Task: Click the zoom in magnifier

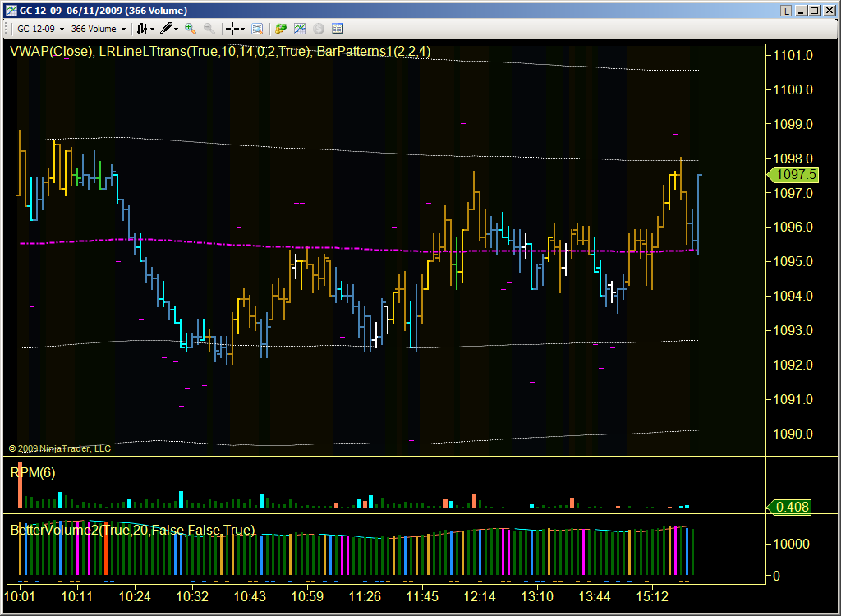Action: click(190, 29)
